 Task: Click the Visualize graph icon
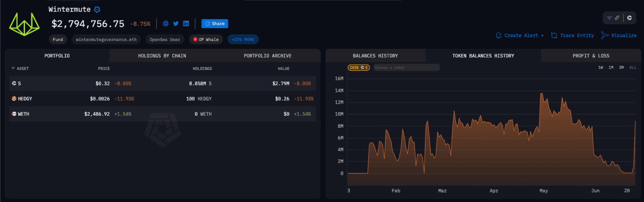click(605, 35)
